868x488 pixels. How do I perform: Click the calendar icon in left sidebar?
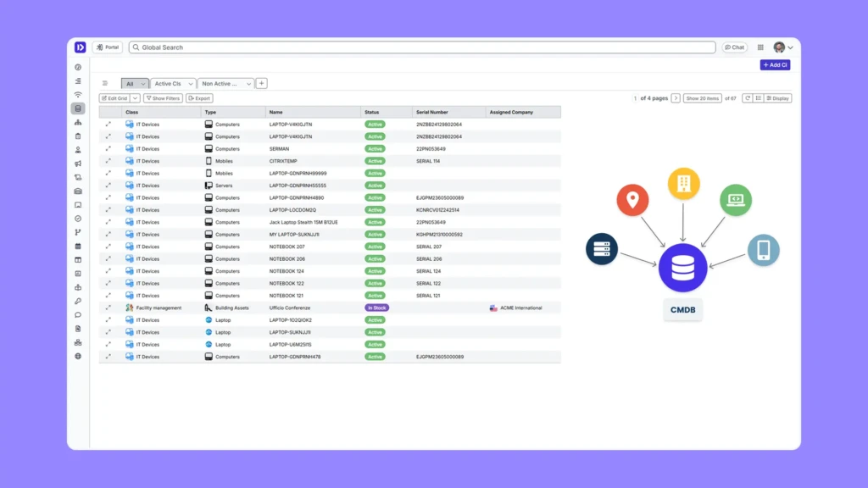coord(78,246)
